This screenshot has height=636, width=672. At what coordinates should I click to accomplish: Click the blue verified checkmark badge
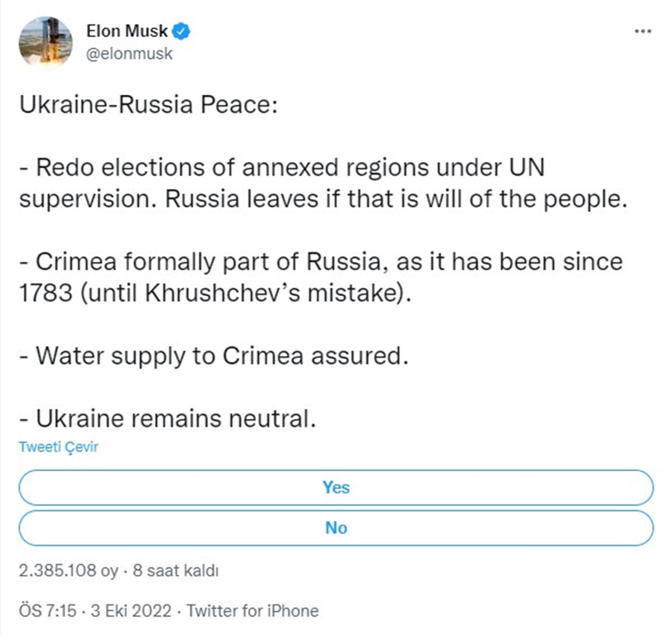tap(179, 32)
